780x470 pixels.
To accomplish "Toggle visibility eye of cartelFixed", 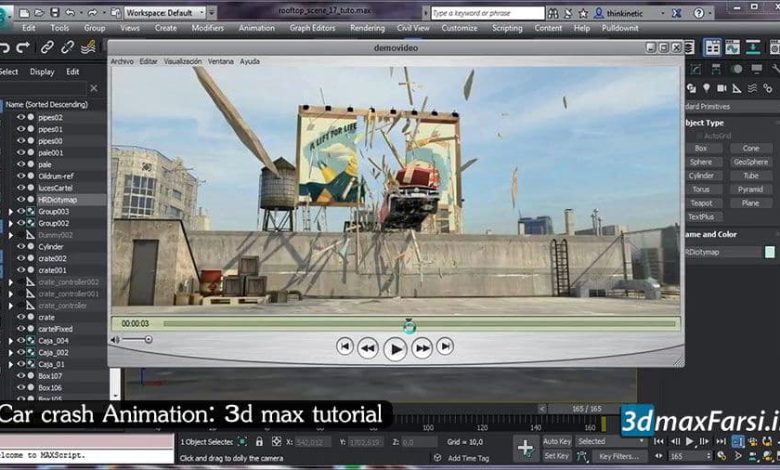I will tap(21, 328).
